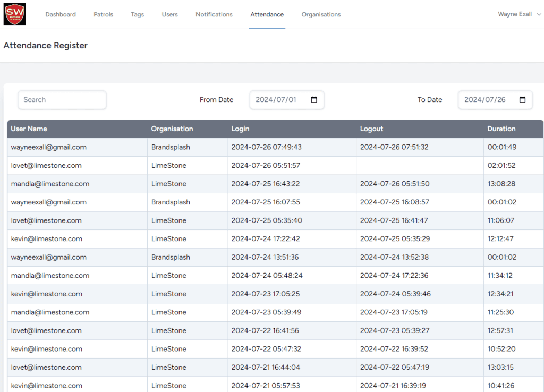Sort by User Name column header
544x392 pixels.
click(x=29, y=129)
